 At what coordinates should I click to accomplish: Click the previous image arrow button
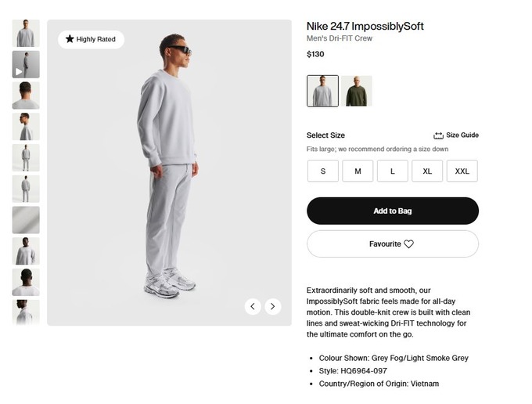click(253, 307)
